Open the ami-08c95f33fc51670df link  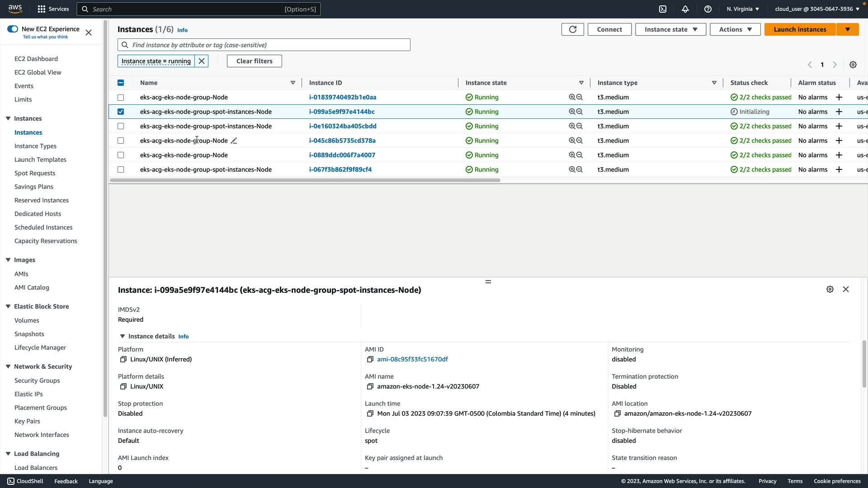(412, 359)
